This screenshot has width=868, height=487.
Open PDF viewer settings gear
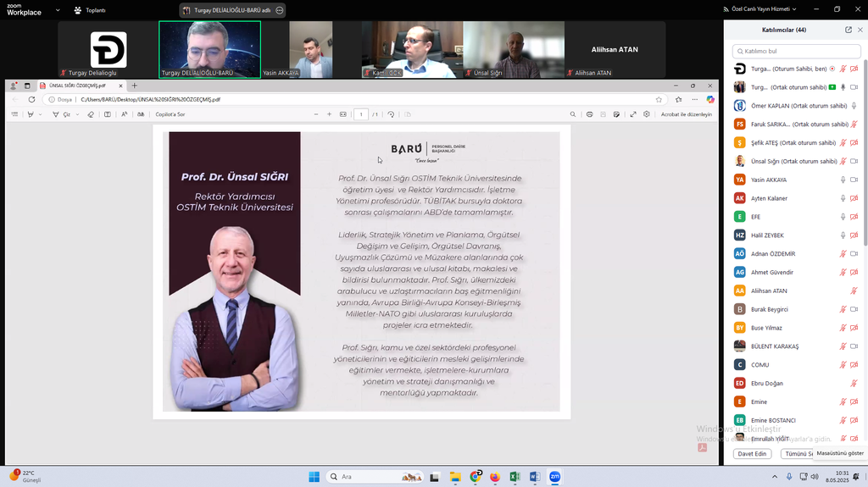tap(647, 114)
